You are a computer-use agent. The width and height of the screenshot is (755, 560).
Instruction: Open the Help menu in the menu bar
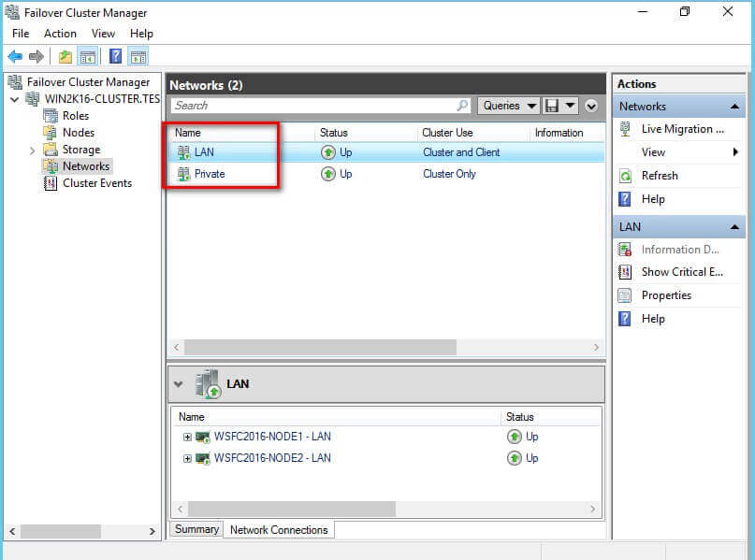[141, 34]
